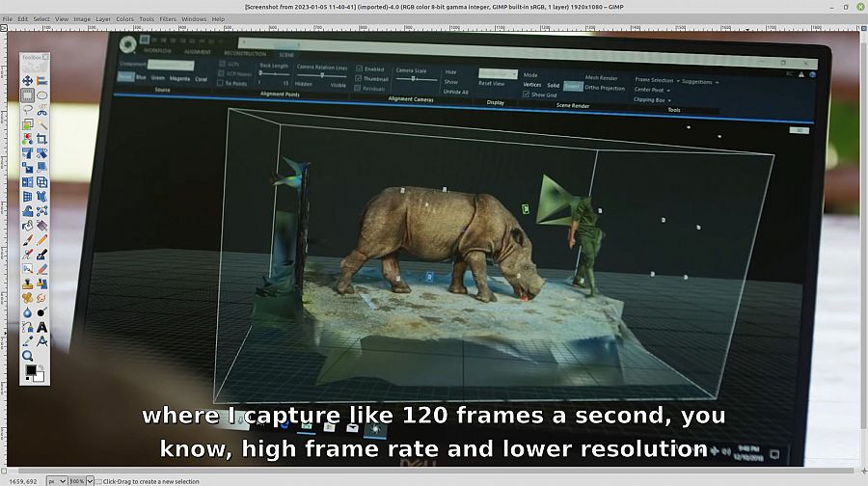Open the zoom percentage dropdown

pos(90,481)
